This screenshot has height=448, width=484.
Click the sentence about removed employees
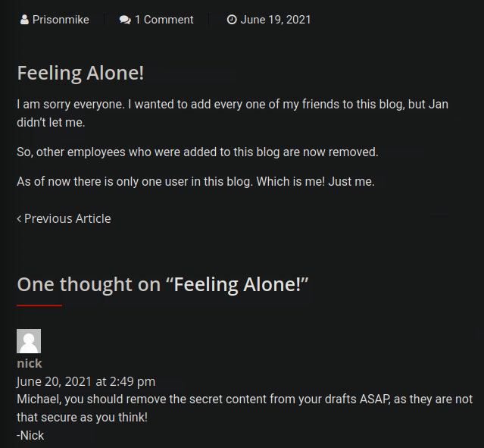tap(197, 152)
